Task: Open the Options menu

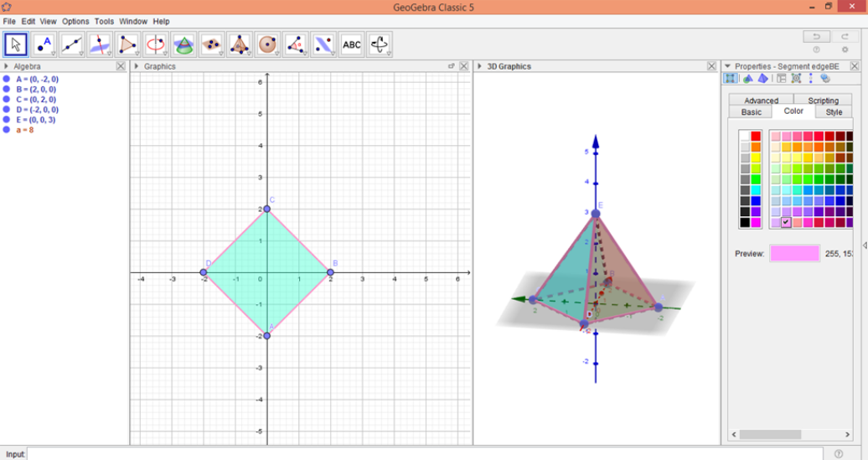Action: click(75, 21)
